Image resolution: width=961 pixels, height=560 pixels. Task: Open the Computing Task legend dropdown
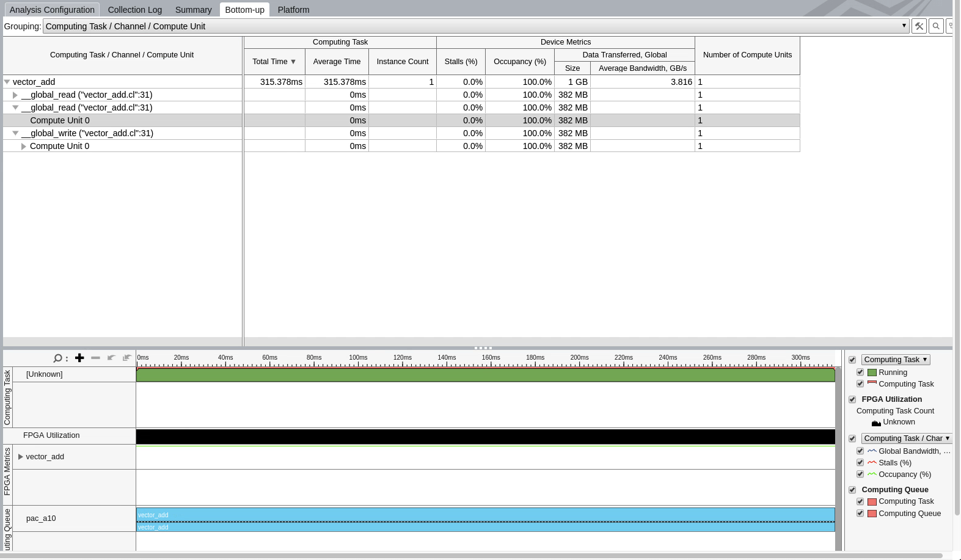point(896,360)
